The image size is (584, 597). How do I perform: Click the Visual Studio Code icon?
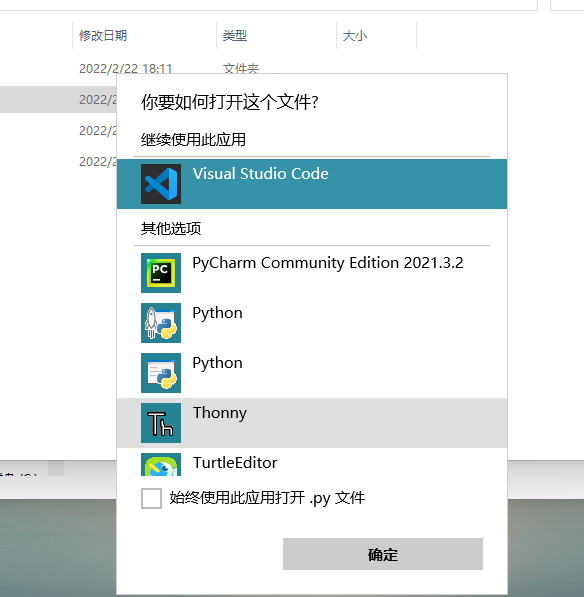161,184
